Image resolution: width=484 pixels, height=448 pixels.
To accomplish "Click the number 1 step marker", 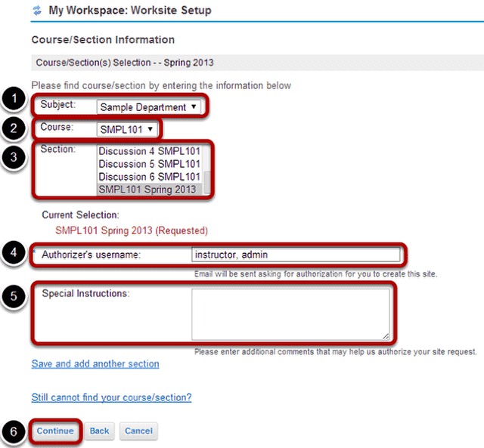I will [x=14, y=99].
